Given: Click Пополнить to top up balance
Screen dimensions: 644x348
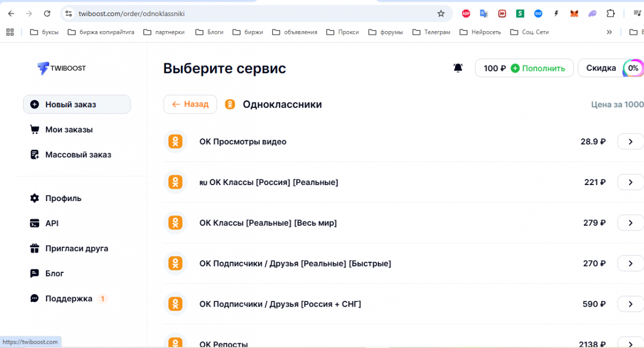Looking at the screenshot, I should coord(538,68).
